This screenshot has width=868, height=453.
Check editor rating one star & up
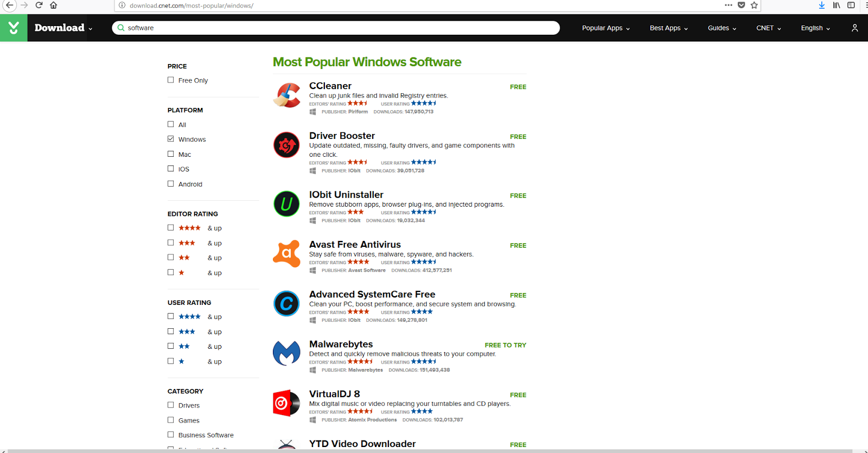[171, 272]
